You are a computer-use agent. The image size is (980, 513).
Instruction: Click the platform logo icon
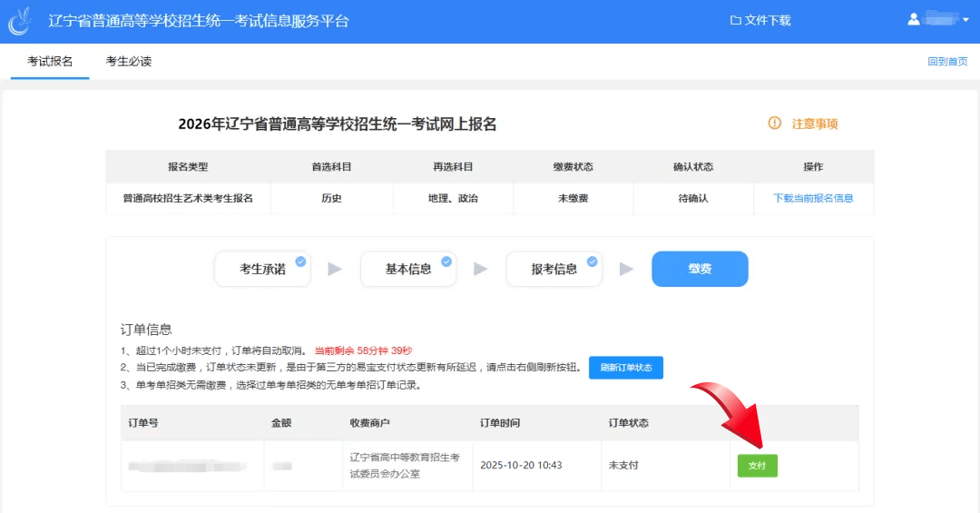coord(20,21)
